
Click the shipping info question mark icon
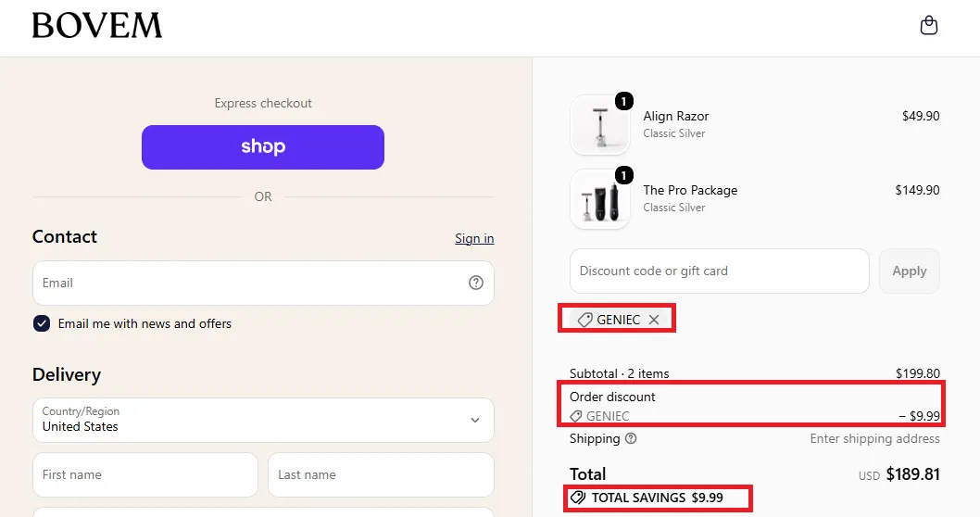631,438
